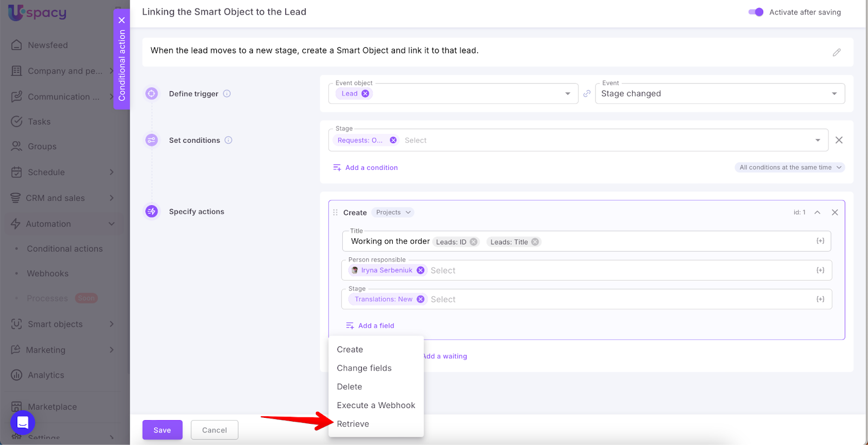868x445 pixels.
Task: Click the Stage condition select field
Action: coord(597,140)
